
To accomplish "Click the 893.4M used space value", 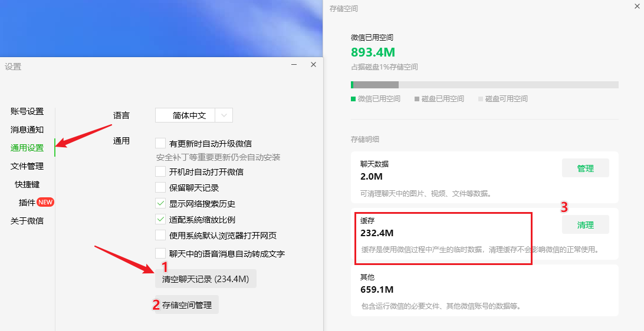I will [373, 52].
